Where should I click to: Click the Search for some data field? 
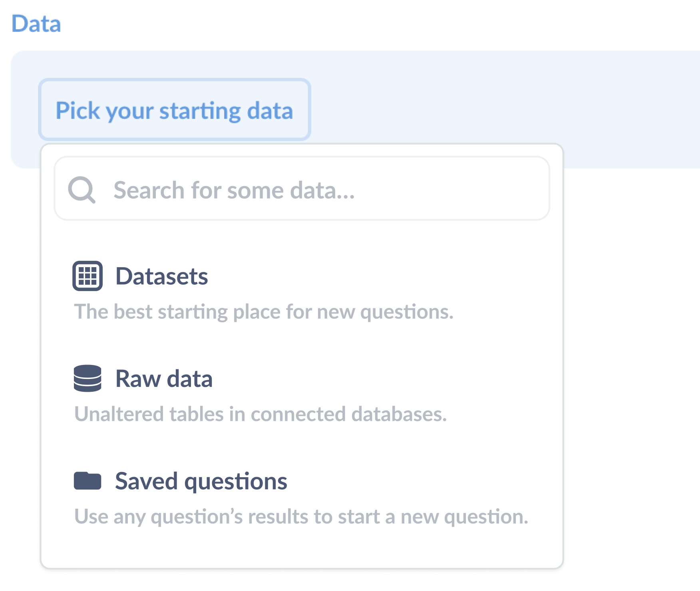point(301,190)
